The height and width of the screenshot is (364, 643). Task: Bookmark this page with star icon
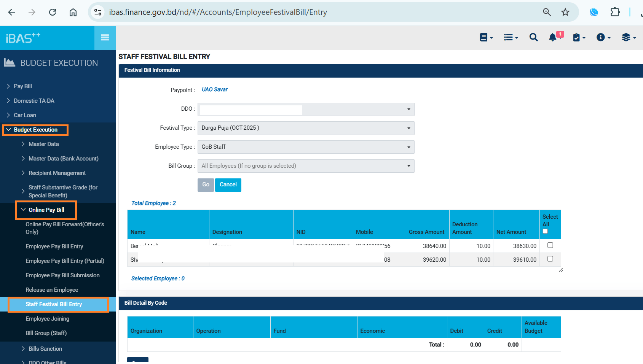tap(565, 12)
